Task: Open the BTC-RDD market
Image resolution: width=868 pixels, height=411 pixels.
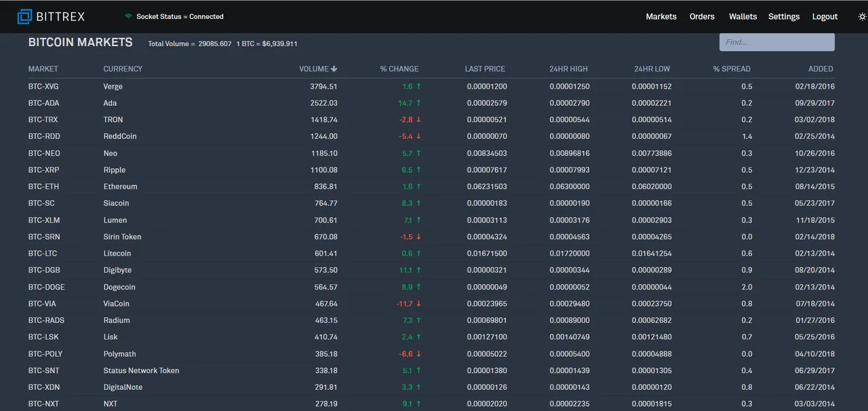Action: coord(44,136)
